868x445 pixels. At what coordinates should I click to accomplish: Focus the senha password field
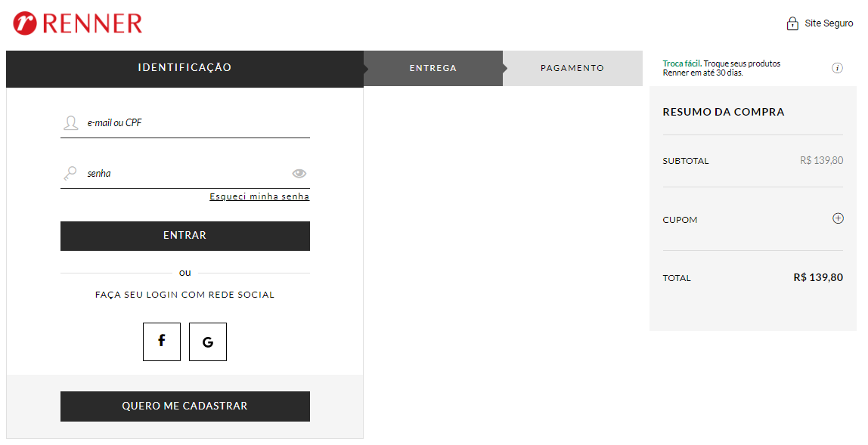pos(185,174)
